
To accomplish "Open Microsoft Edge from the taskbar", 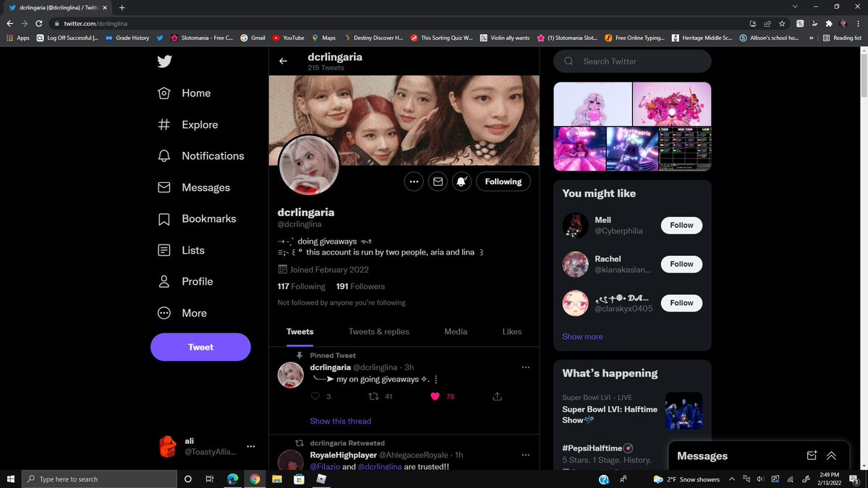I will point(232,479).
